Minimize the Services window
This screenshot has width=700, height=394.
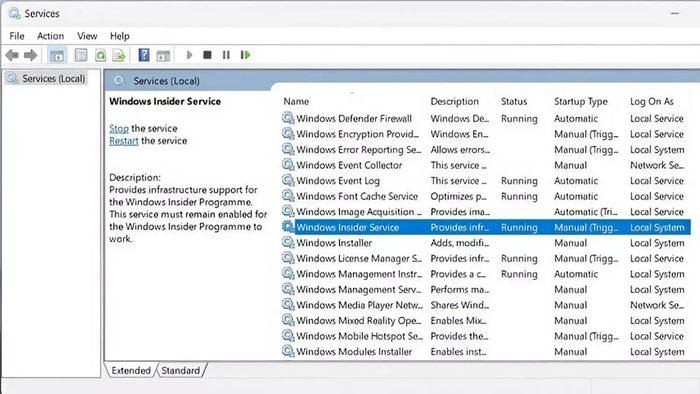click(675, 14)
